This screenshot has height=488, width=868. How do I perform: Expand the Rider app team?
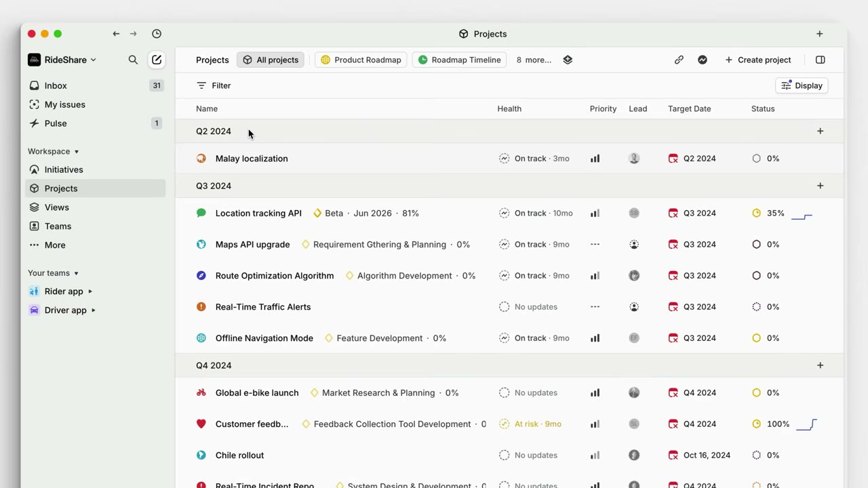90,291
